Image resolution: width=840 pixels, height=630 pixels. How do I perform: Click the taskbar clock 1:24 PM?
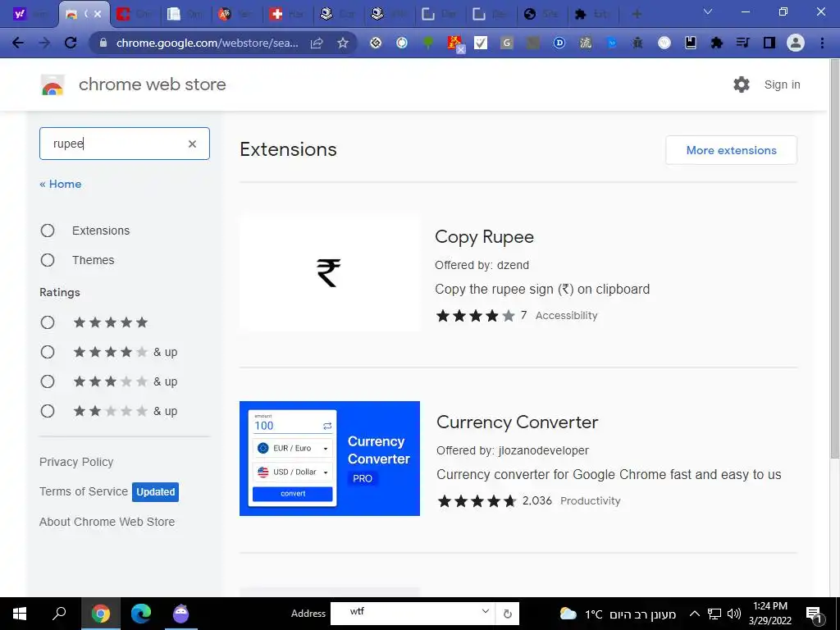tap(769, 614)
